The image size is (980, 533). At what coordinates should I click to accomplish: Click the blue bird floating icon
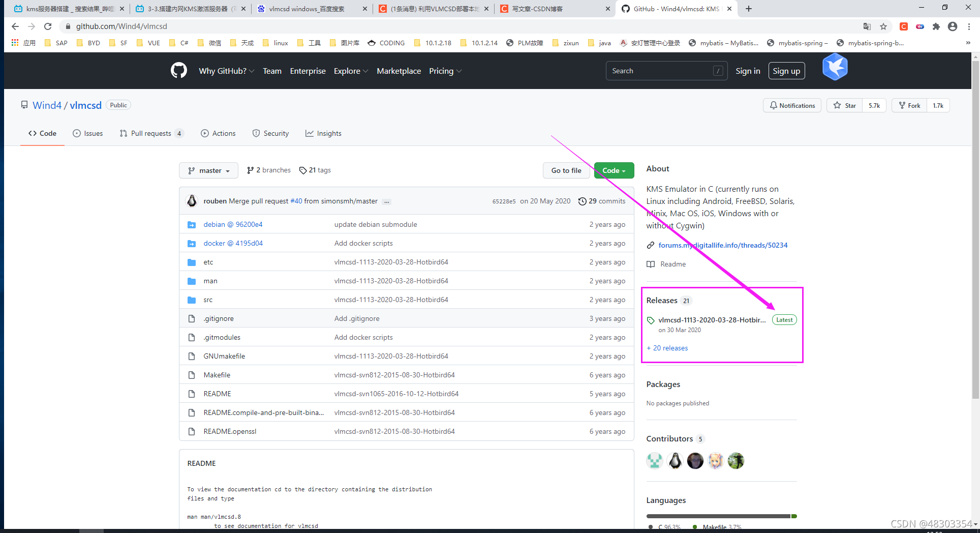(x=835, y=67)
